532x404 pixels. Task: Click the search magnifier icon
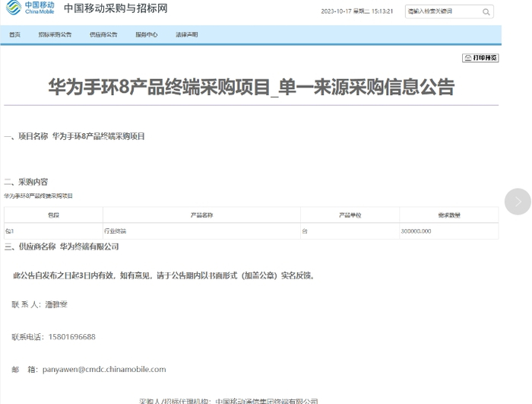[x=486, y=12]
